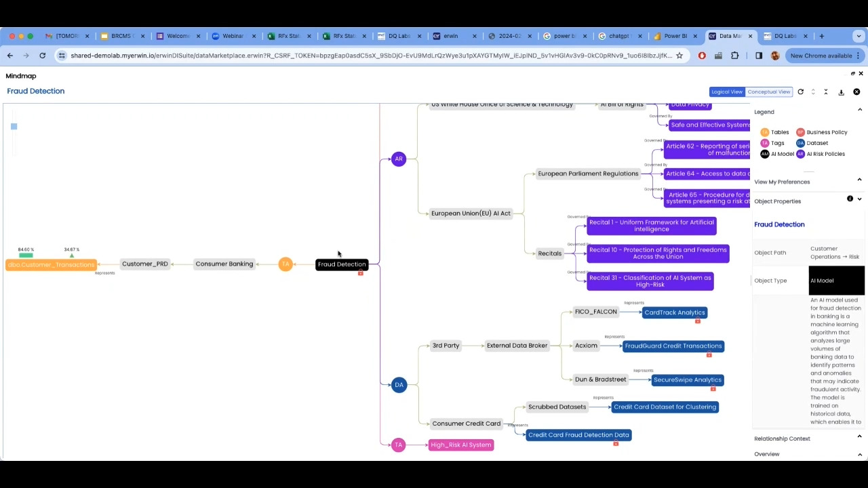Screen dimensions: 868x488
Task: Click the orange TA tables node circle
Action: click(285, 264)
